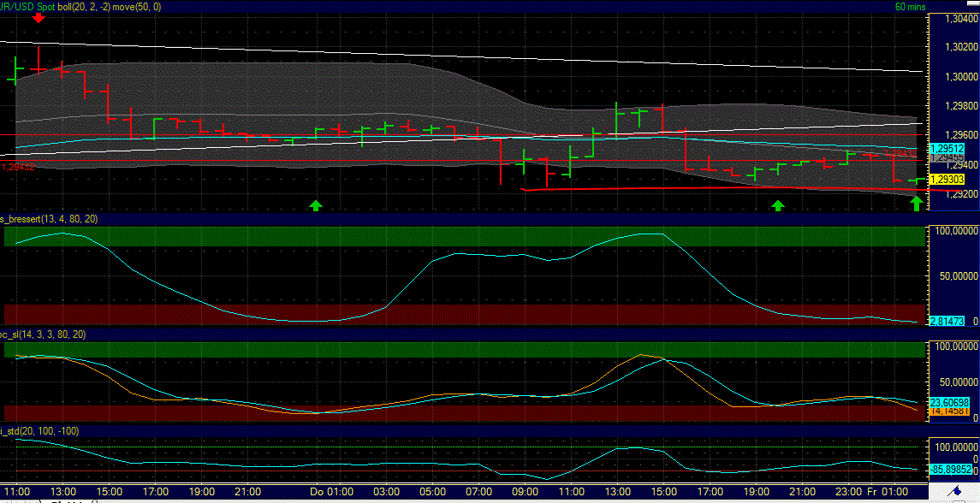Toggle the i_std(20, 100, -100) indicator label
The width and height of the screenshot is (980, 503).
coord(39,432)
